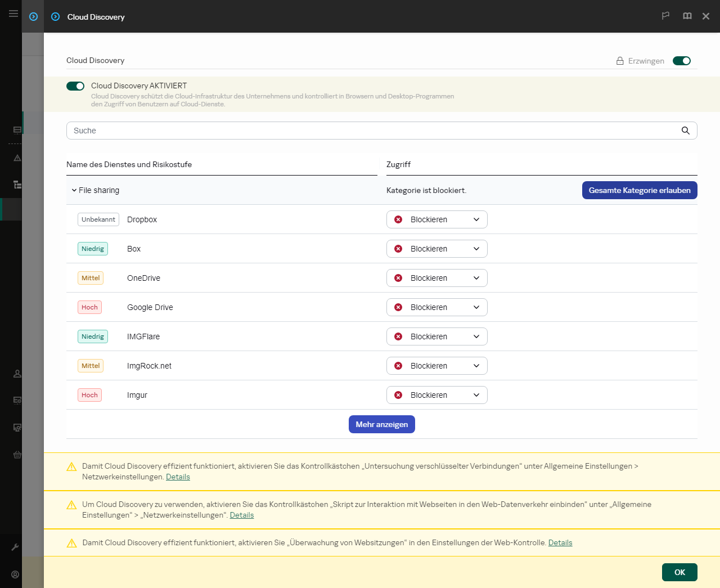
Task: Open the Blockieren dropdown for Dropbox
Action: pos(436,219)
